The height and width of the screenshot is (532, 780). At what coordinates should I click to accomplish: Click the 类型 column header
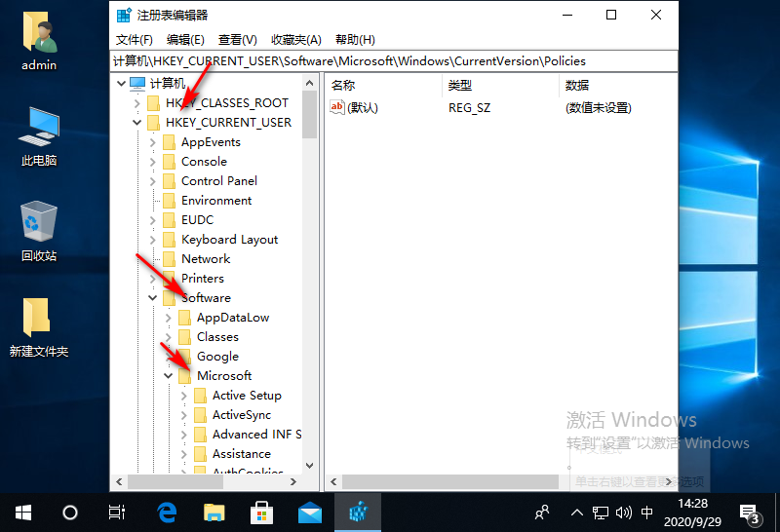tap(459, 86)
